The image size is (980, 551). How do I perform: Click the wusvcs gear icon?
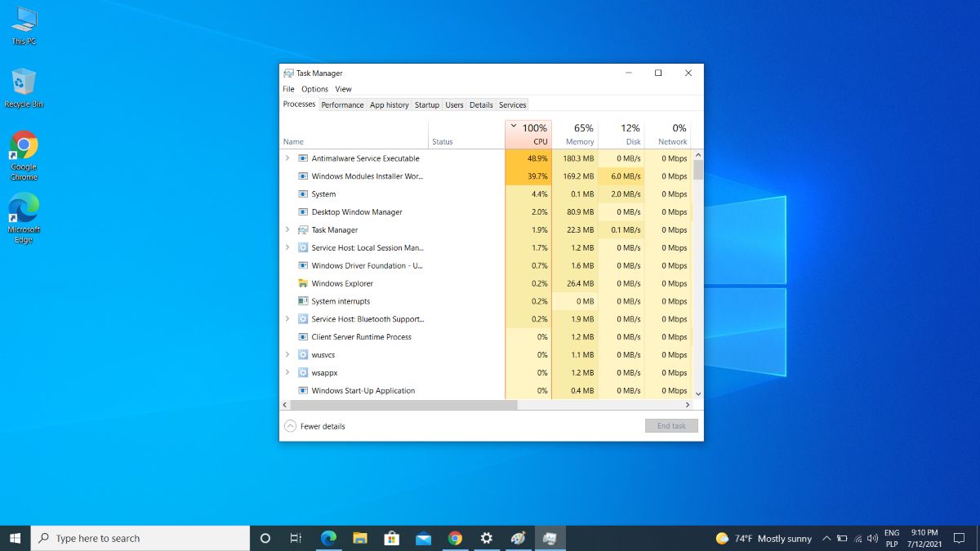(303, 355)
